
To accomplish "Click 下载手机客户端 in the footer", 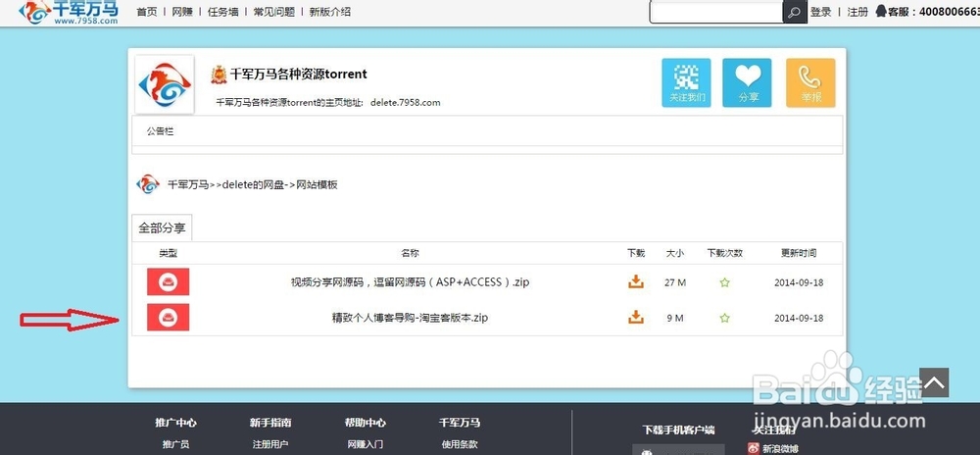I will [x=678, y=430].
